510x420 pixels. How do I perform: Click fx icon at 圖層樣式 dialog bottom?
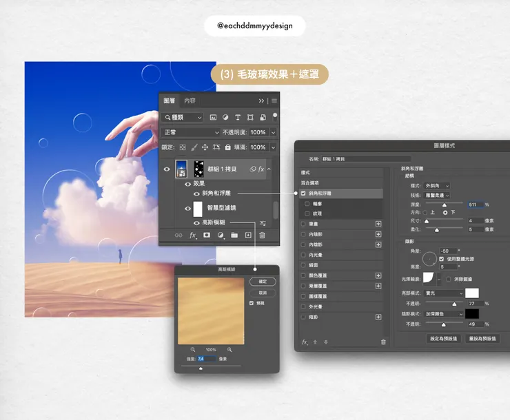305,342
